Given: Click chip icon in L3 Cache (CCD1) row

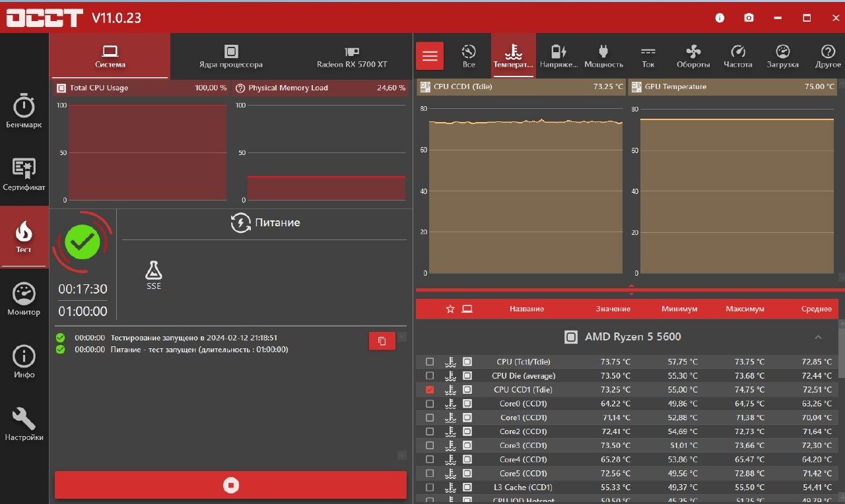Looking at the screenshot, I should (x=467, y=488).
